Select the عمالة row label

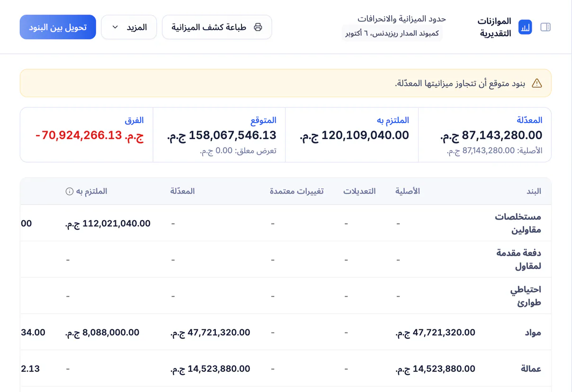tap(530, 369)
